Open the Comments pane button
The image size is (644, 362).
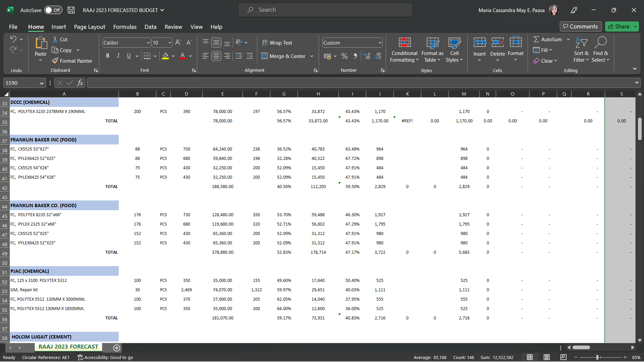581,26
